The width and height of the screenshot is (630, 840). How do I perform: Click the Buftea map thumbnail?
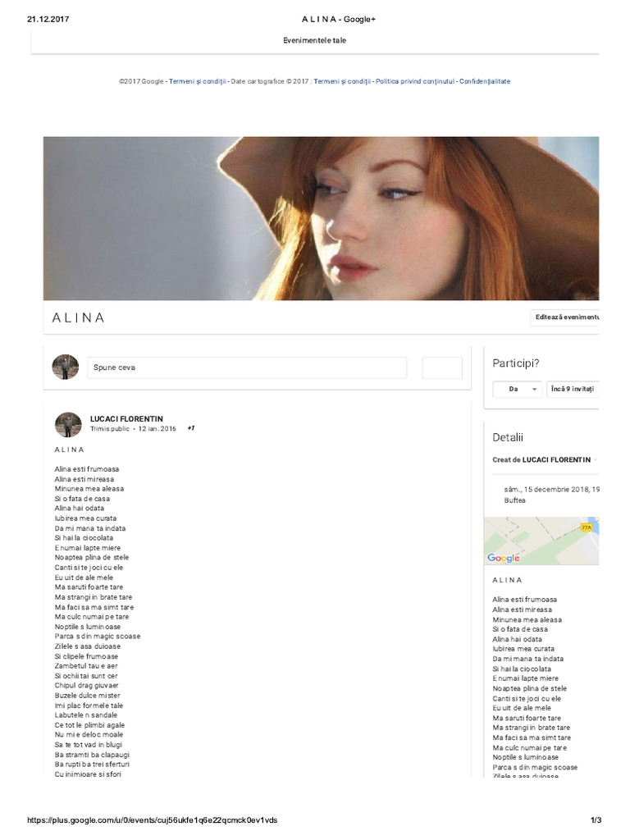pyautogui.click(x=541, y=541)
